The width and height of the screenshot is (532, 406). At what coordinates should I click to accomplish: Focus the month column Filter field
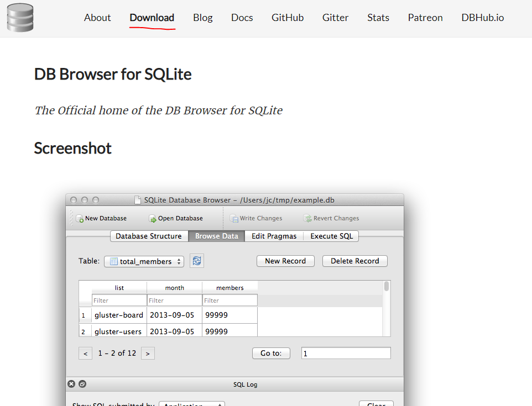coord(174,300)
